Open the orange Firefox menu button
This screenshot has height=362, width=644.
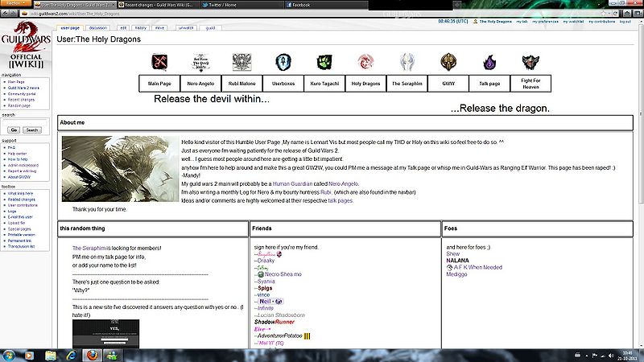(15, 3)
